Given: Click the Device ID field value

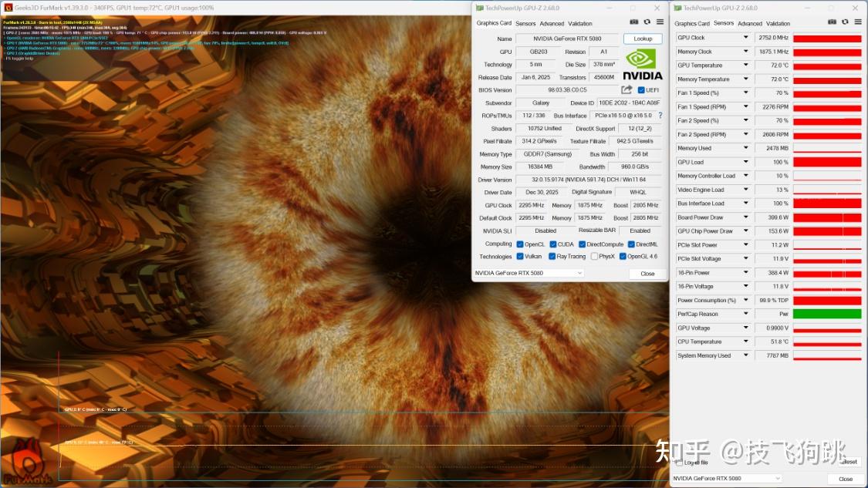Looking at the screenshot, I should [x=630, y=103].
